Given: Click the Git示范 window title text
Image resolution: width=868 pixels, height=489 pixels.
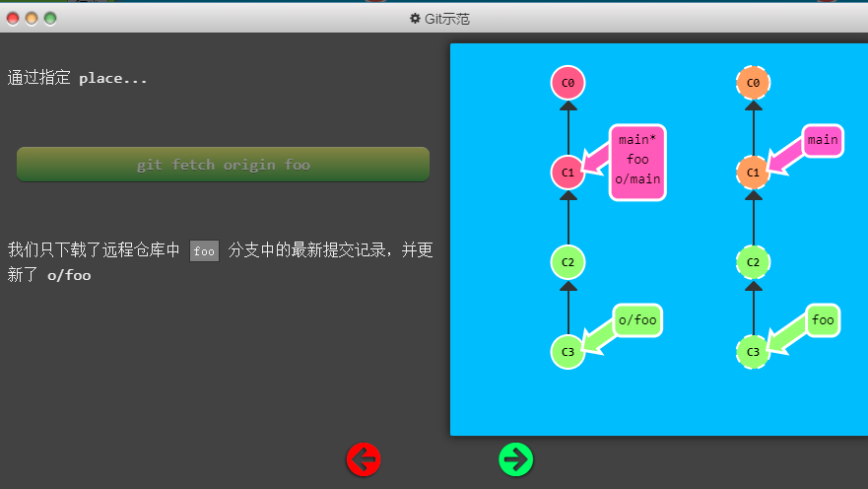Looking at the screenshot, I should tap(446, 19).
